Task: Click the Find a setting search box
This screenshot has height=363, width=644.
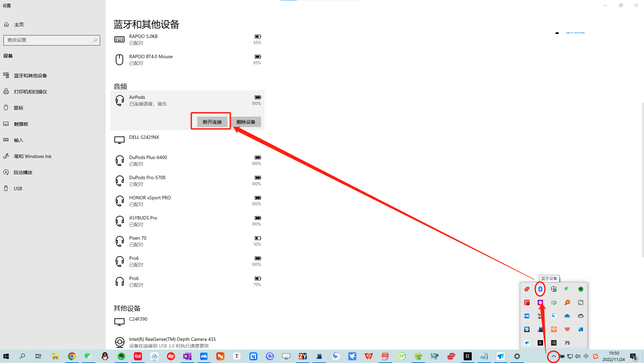Action: point(52,40)
